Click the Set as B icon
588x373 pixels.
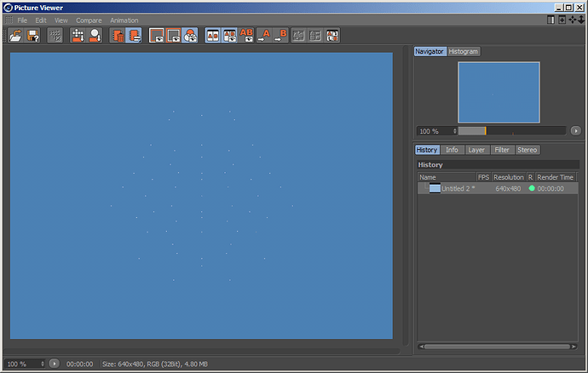tap(281, 36)
